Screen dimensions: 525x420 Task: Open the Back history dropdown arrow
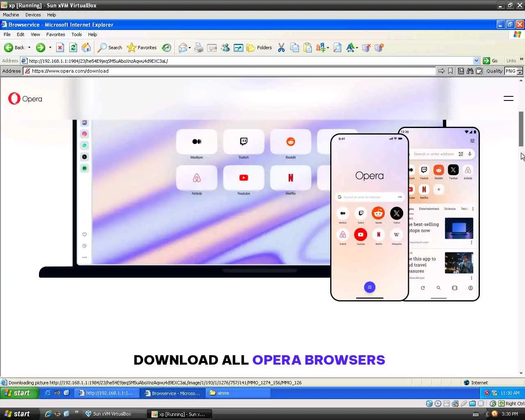[29, 48]
